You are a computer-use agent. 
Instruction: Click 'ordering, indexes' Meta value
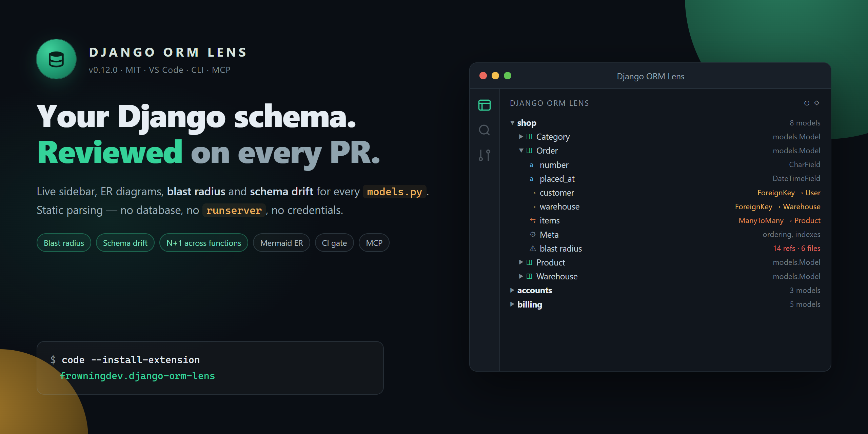point(791,234)
